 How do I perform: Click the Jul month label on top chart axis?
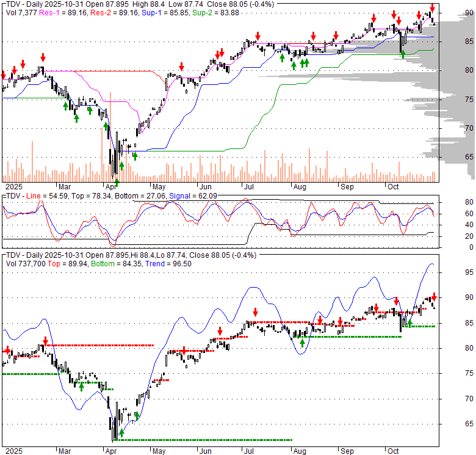click(247, 186)
